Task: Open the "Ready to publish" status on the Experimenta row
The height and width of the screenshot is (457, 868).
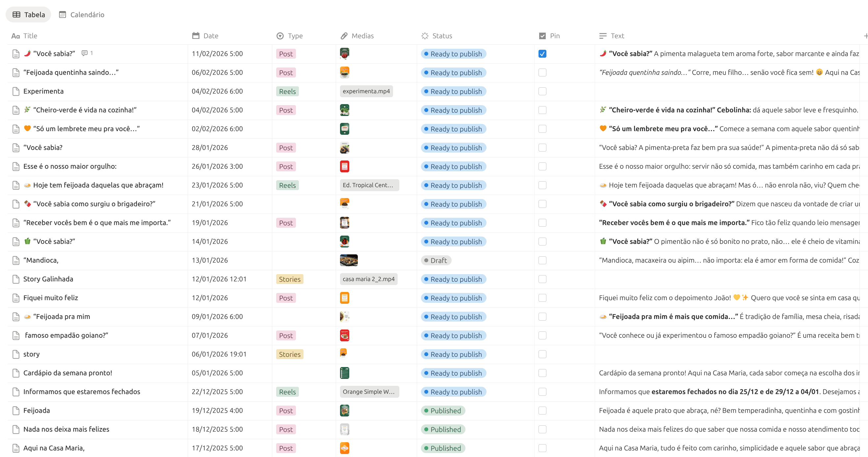Action: pyautogui.click(x=453, y=91)
